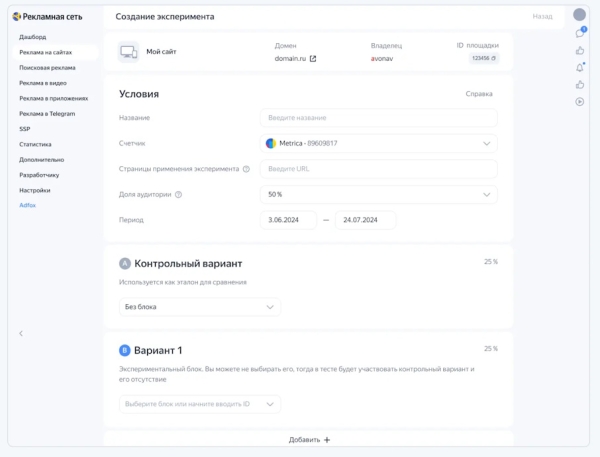This screenshot has width=600, height=457.
Task: Click Добавить to add a variant
Action: [308, 440]
